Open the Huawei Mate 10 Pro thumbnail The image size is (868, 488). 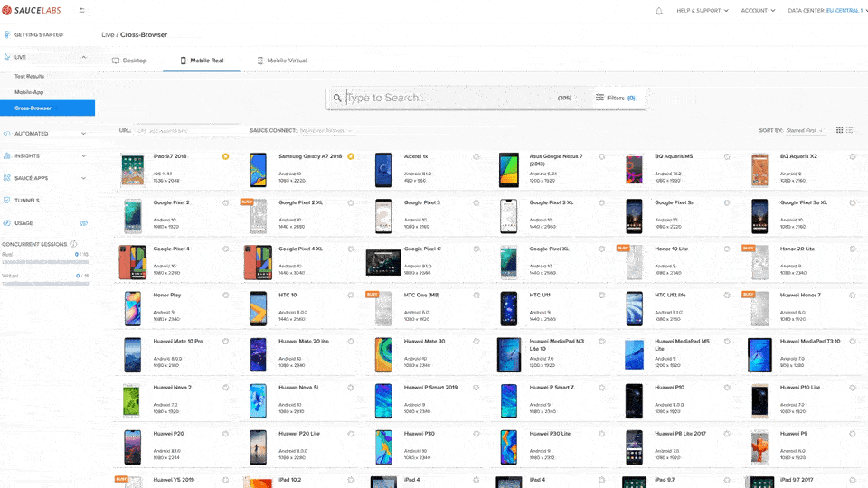point(132,354)
